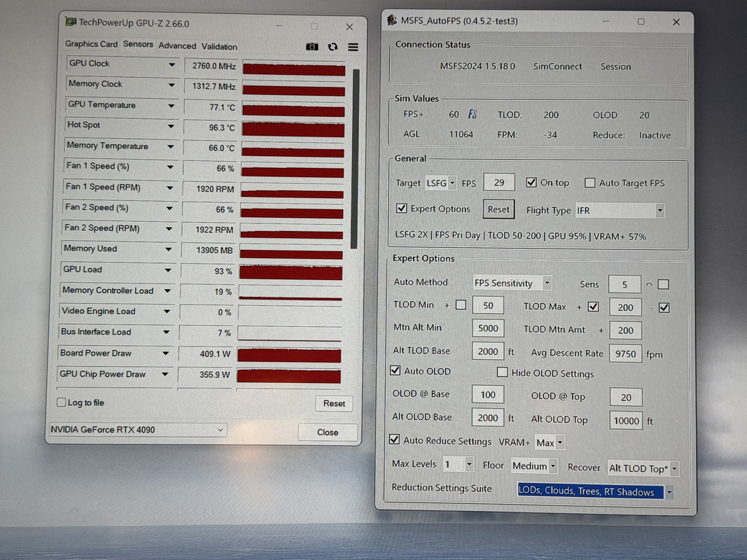Open Hot Spot sensor dropdown arrow

[x=171, y=126]
